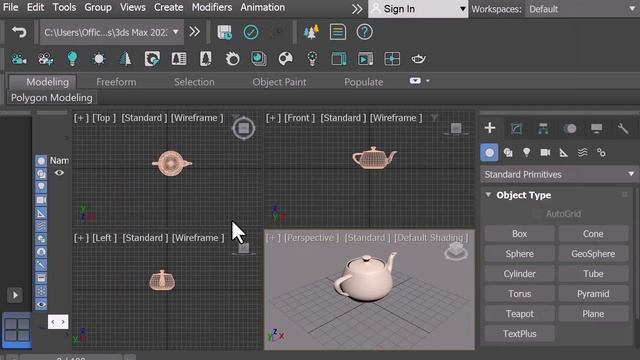Open the project path dropdown
640x360 pixels.
pos(111,32)
